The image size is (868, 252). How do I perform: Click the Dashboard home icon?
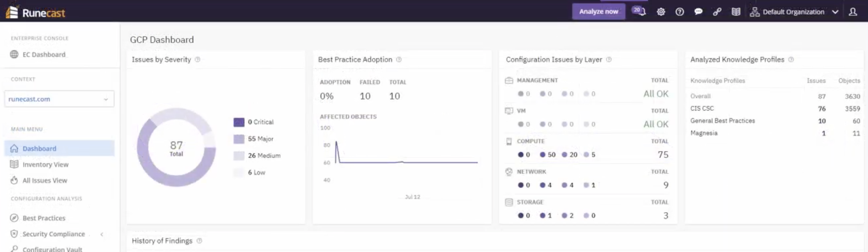pyautogui.click(x=14, y=148)
